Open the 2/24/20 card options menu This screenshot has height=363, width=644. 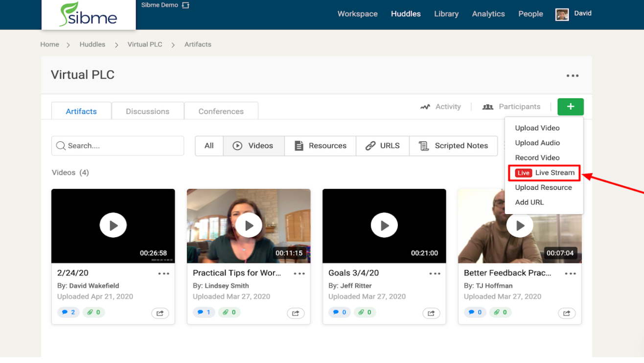tap(163, 274)
